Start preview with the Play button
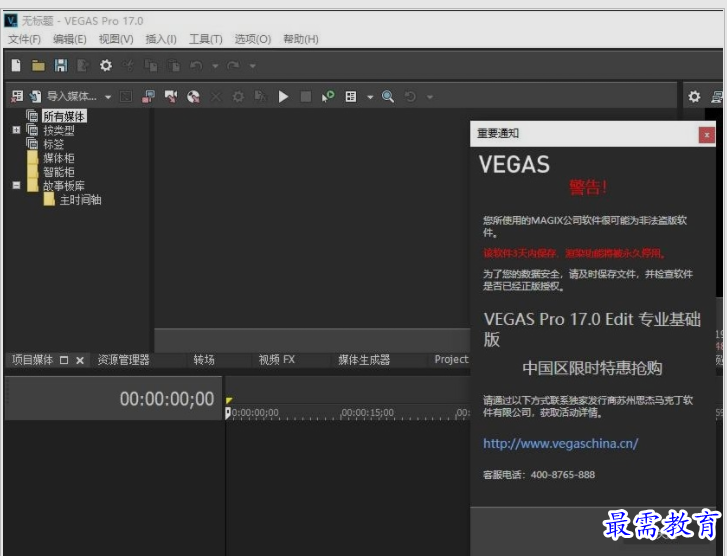The image size is (727, 556). 283,96
